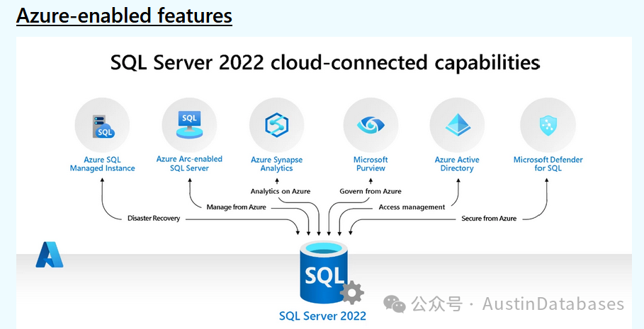Click the "Azure-enabled features" heading
The height and width of the screenshot is (329, 644).
click(124, 16)
